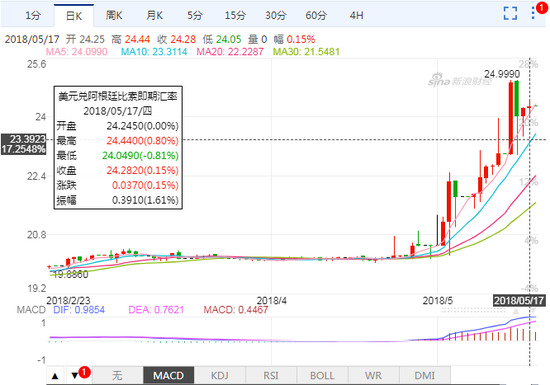
Task: Select the 无 indicator option
Action: pos(117,376)
